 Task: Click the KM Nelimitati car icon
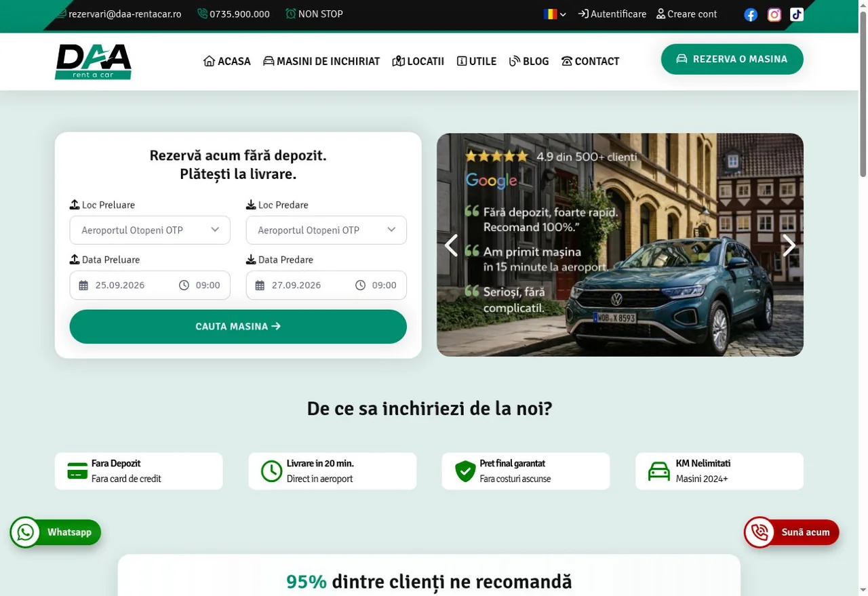pyautogui.click(x=658, y=471)
